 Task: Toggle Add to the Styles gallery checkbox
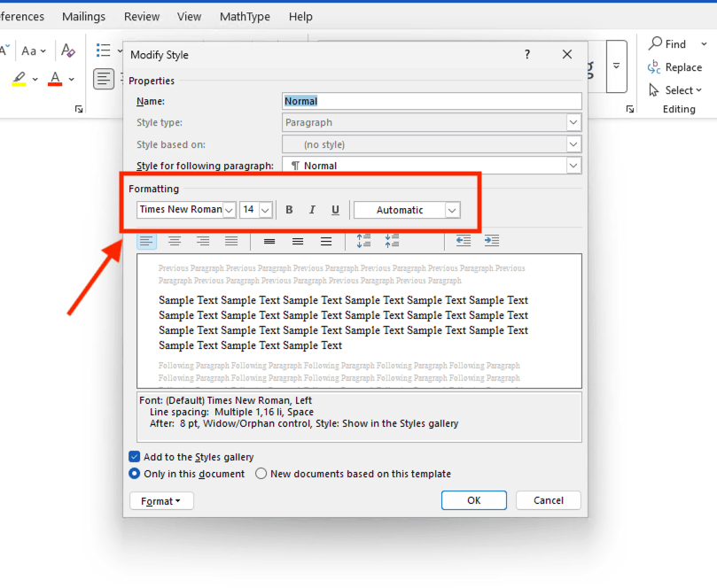(135, 456)
